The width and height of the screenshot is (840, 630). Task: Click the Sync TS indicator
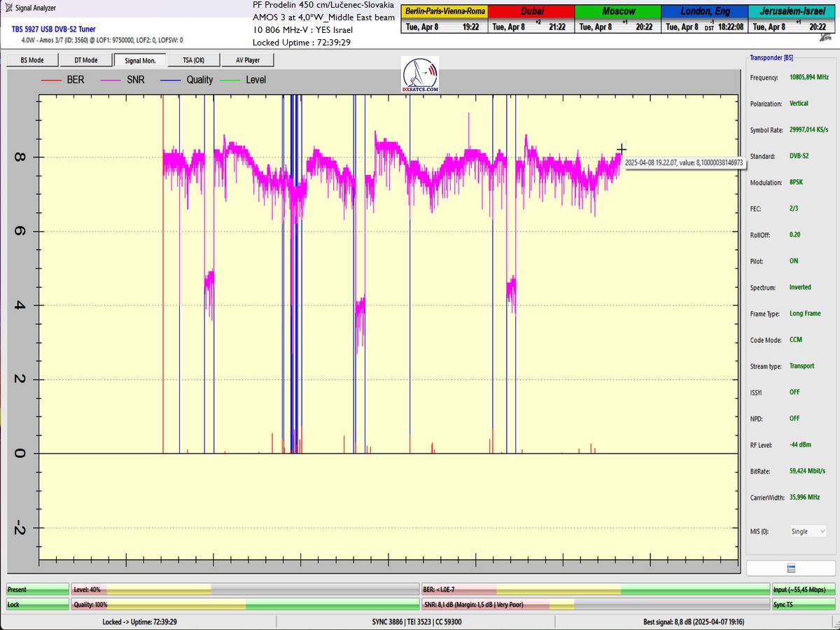tap(803, 605)
